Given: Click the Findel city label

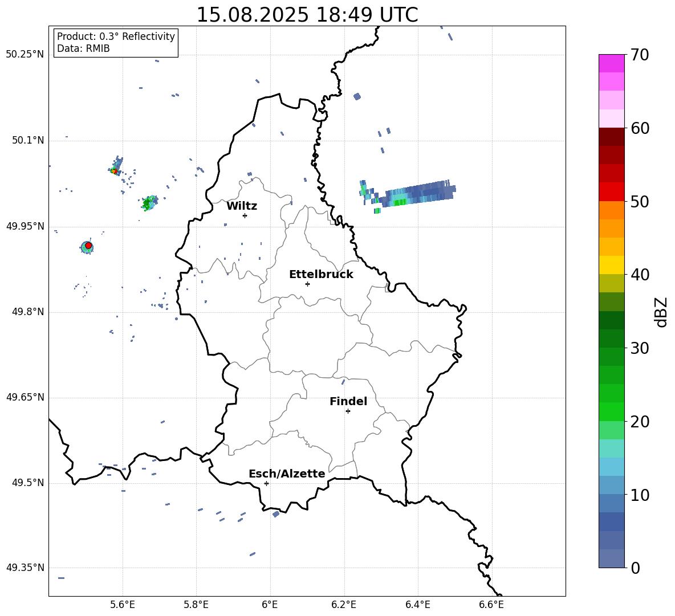Looking at the screenshot, I should (x=348, y=401).
